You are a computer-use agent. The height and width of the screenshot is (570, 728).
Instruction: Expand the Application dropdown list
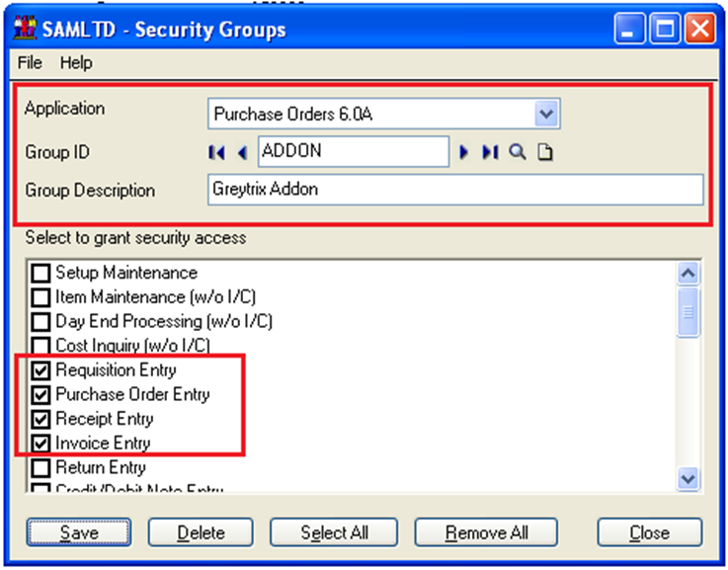(x=546, y=114)
